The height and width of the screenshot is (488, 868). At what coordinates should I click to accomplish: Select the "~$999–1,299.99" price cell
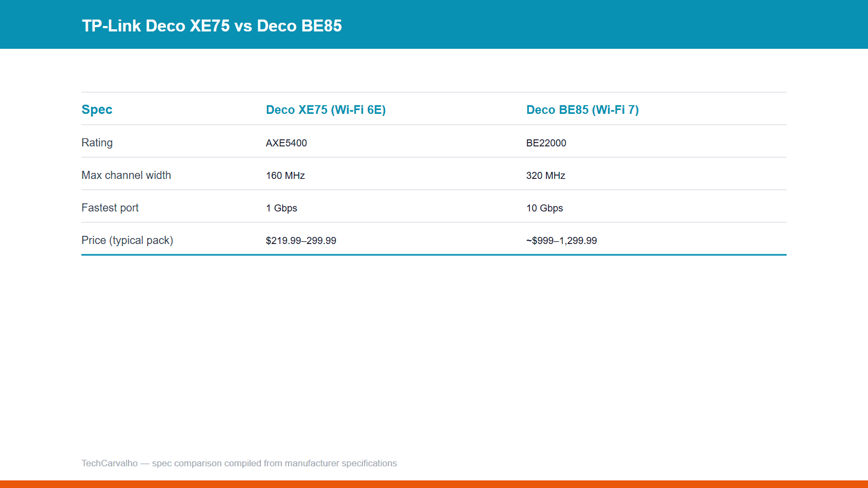coord(561,241)
